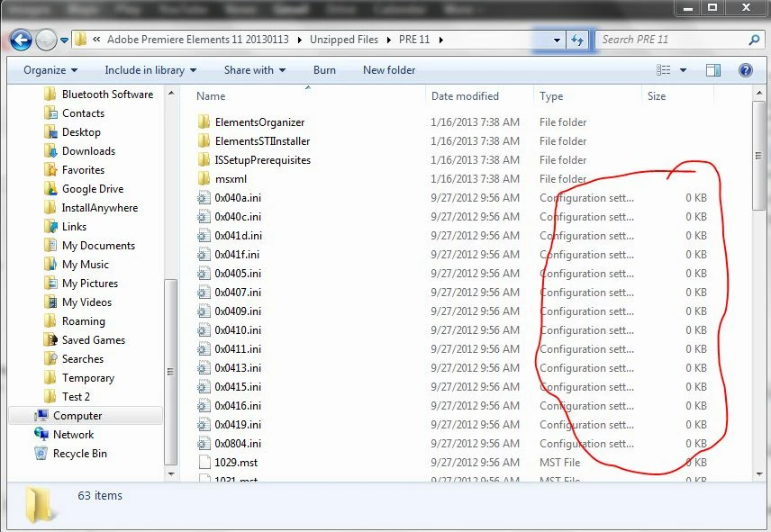Select the 0x040a.ini file icon
Viewport: 771px width, 532px height.
tap(204, 198)
